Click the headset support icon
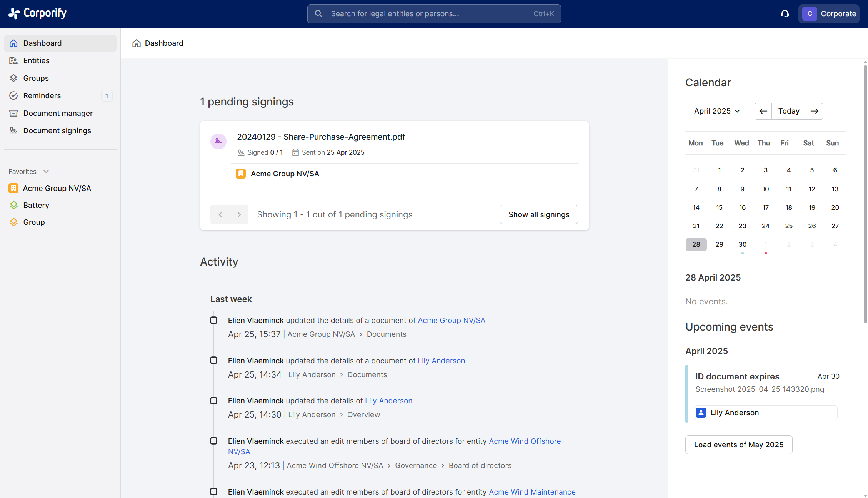 (x=785, y=14)
